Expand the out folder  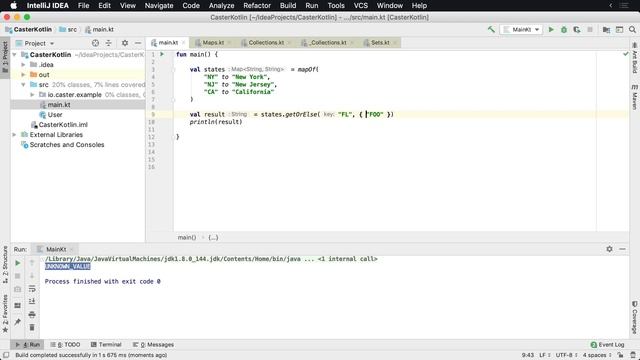(x=24, y=75)
